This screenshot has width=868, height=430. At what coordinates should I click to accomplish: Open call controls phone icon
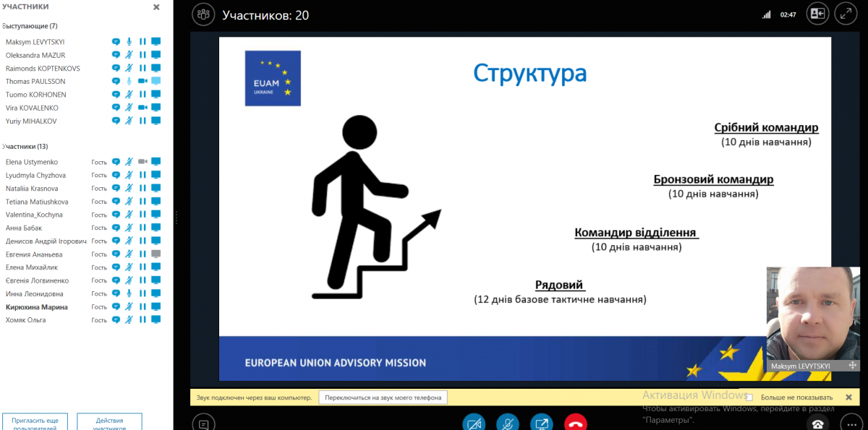[x=817, y=423]
